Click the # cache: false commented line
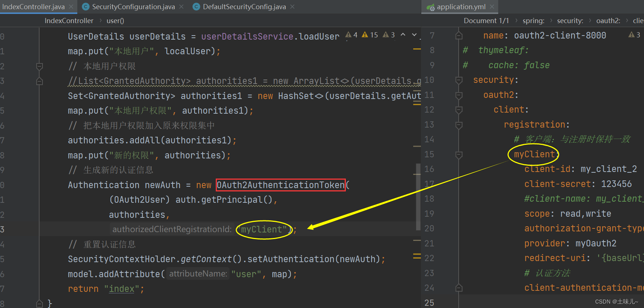The height and width of the screenshot is (308, 644). [x=506, y=65]
